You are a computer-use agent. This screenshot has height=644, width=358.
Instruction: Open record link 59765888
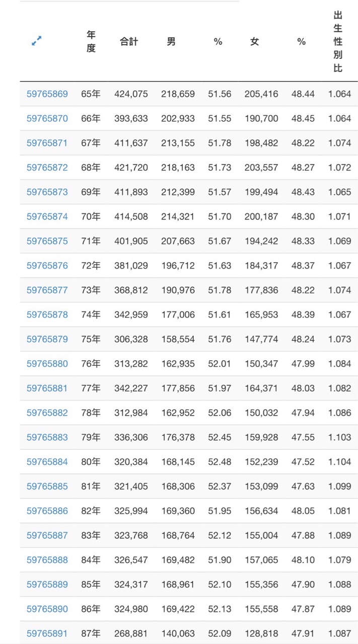(47, 560)
